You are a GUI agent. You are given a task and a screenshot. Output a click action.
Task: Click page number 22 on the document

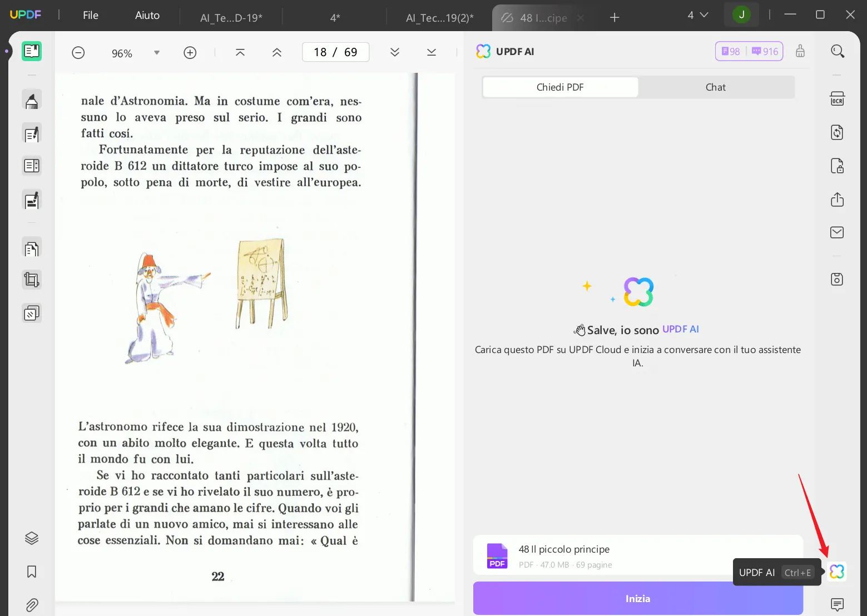pyautogui.click(x=218, y=577)
